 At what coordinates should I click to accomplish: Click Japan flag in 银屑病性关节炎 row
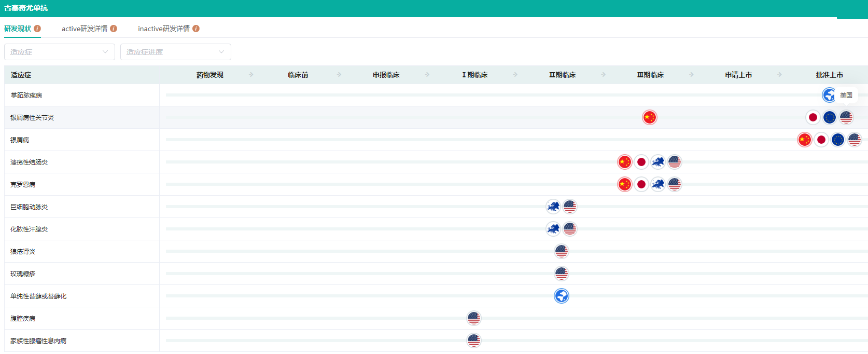pyautogui.click(x=813, y=117)
